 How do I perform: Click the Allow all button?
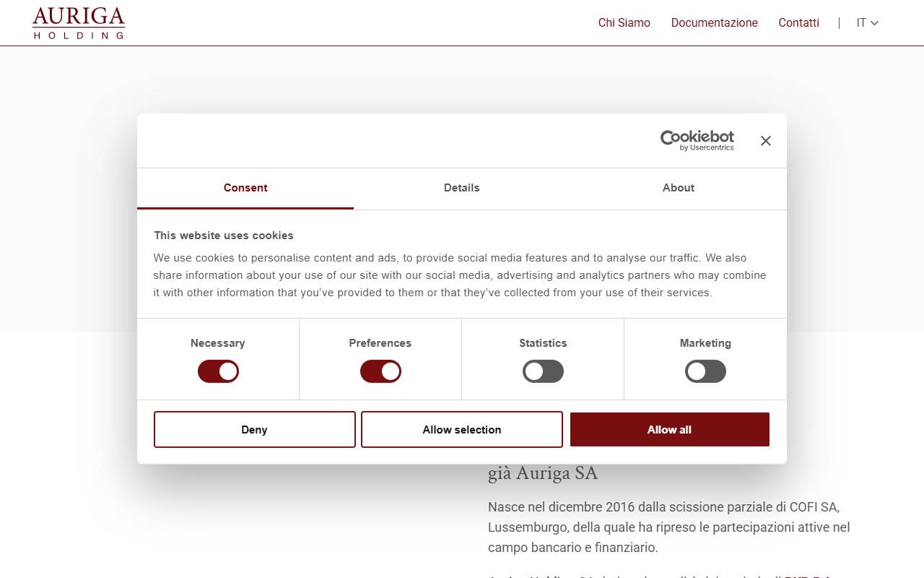[669, 429]
